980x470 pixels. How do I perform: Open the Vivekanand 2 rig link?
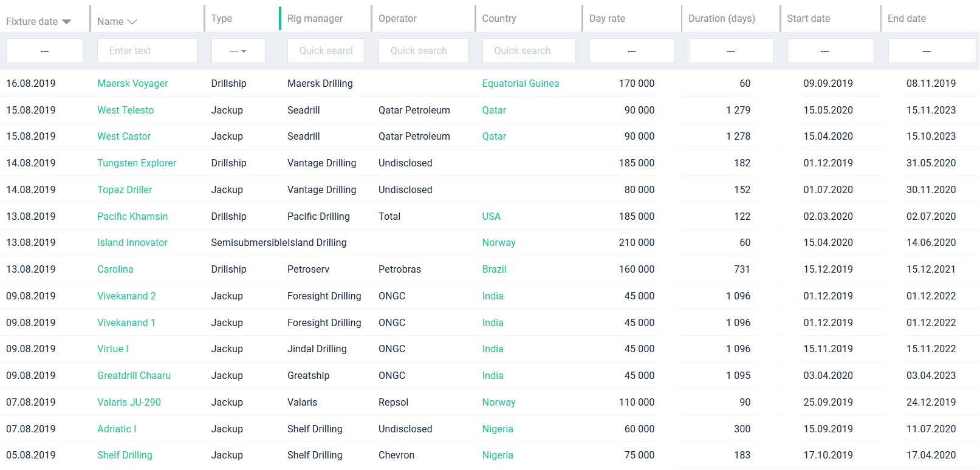pos(126,296)
